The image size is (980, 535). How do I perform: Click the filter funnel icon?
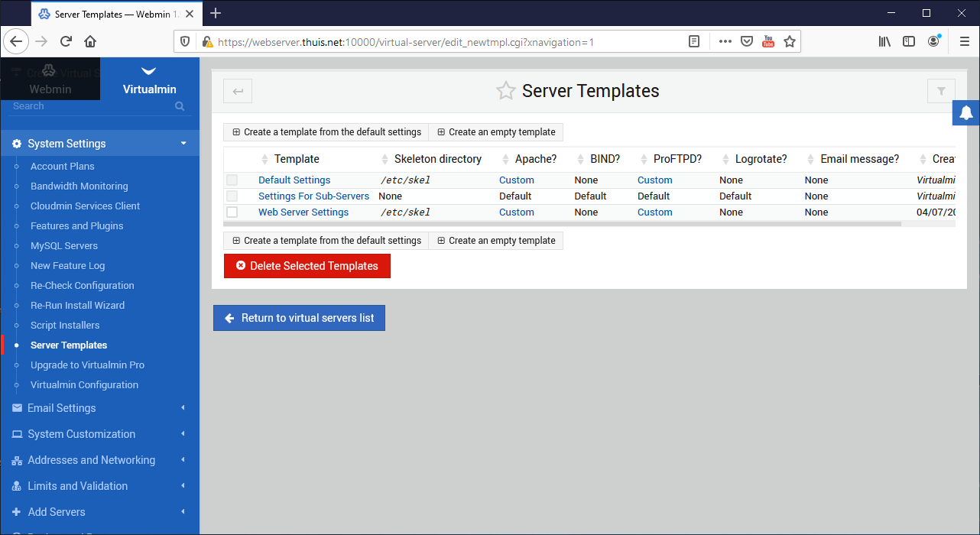coord(941,91)
